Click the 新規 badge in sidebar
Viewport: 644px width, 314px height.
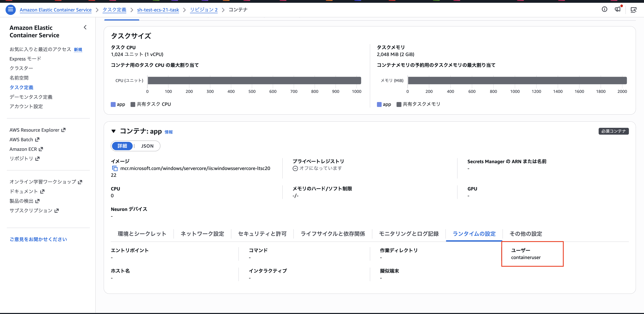[78, 49]
